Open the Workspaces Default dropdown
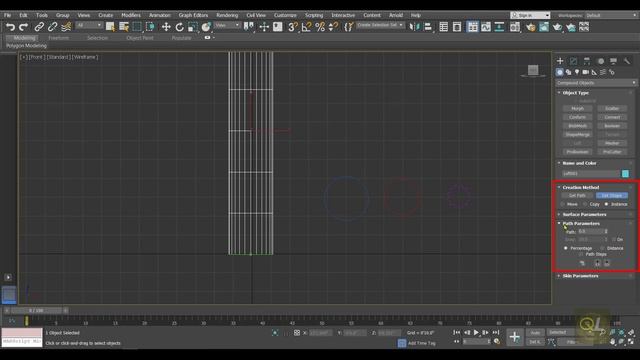640x360 pixels. pos(611,15)
